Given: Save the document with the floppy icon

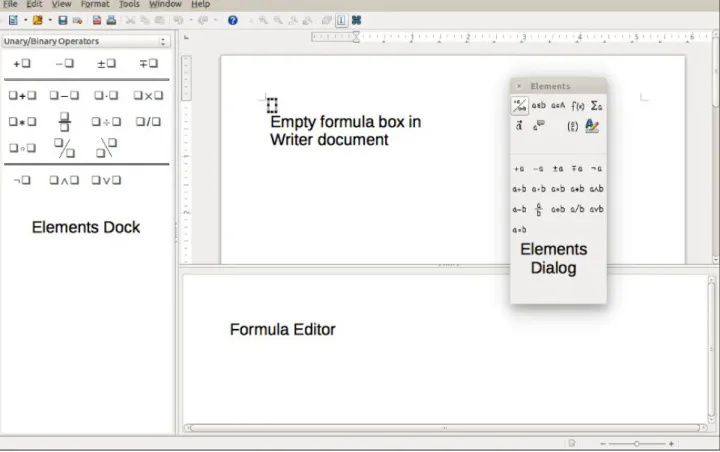Looking at the screenshot, I should tap(63, 20).
